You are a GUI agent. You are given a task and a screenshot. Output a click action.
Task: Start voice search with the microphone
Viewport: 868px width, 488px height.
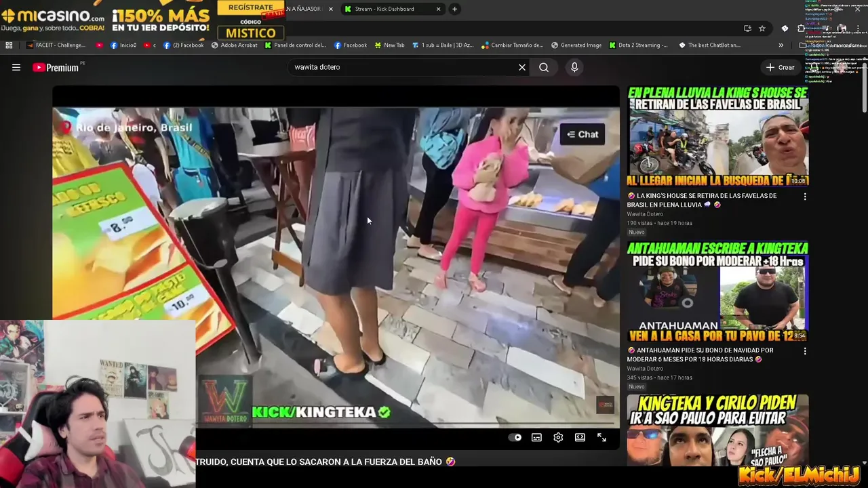click(574, 67)
